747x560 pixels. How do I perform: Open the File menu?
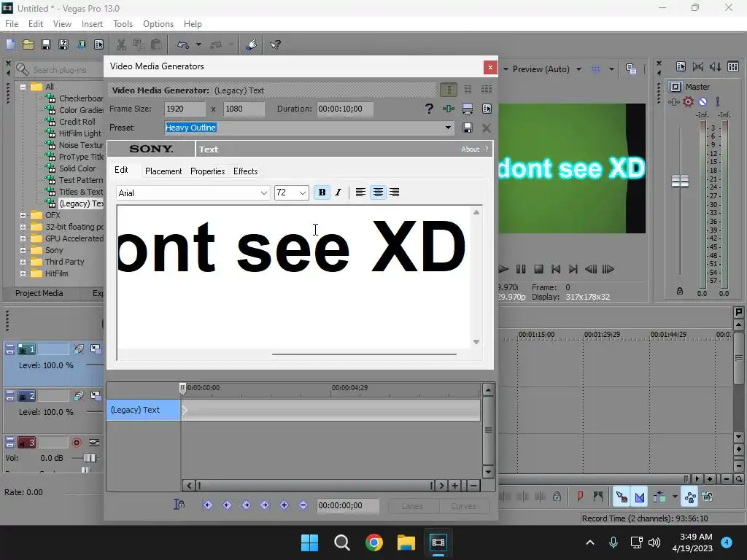(x=12, y=24)
